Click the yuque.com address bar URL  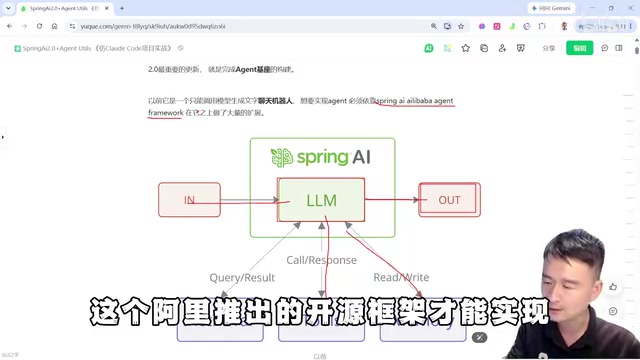coord(153,26)
